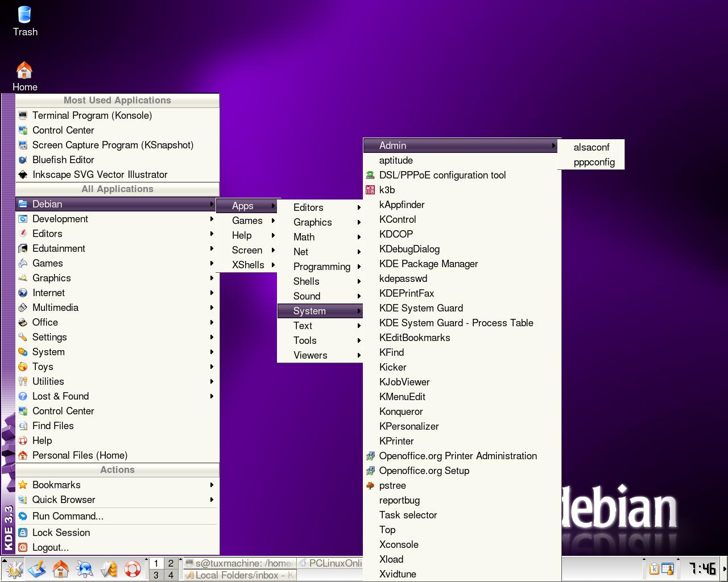Viewport: 728px width, 582px height.
Task: Launch DSL/PPPoE configuration tool
Action: pyautogui.click(x=462, y=175)
